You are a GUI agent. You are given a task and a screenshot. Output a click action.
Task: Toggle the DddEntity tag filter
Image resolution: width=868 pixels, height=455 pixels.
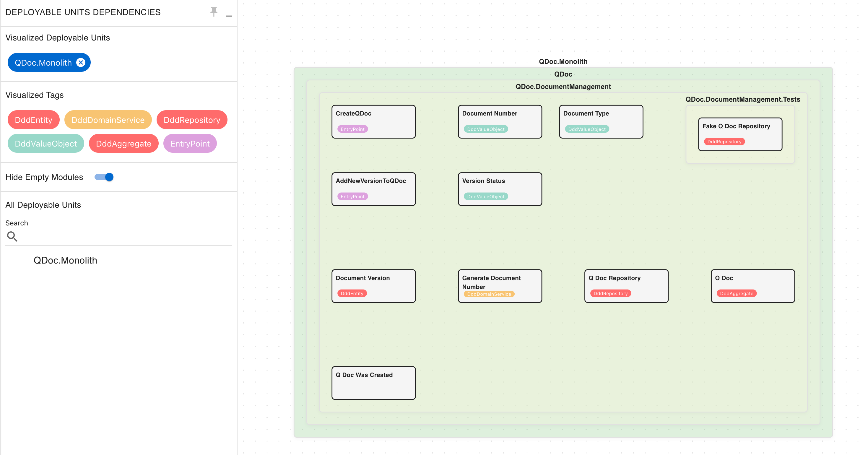click(x=33, y=120)
